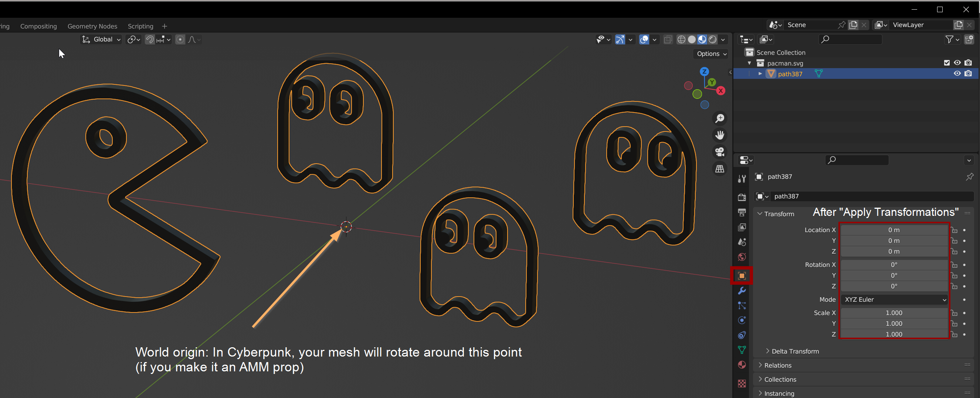
Task: Open the Object Data properties tab
Action: click(742, 349)
